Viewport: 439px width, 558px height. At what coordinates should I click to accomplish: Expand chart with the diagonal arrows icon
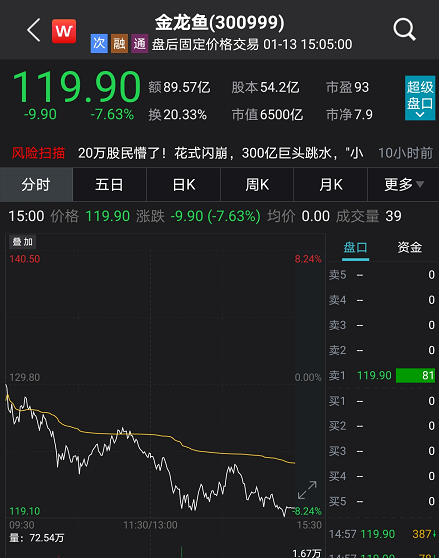pos(307,490)
